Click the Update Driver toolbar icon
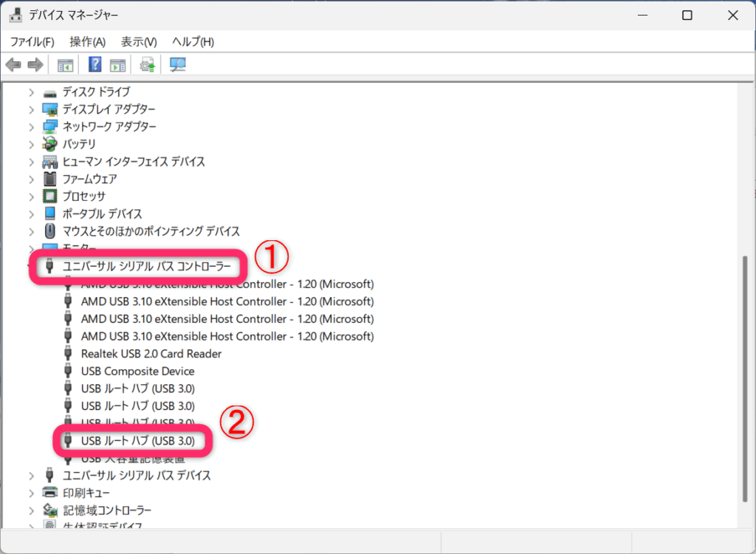Screen dimensions: 756x554 click(148, 65)
